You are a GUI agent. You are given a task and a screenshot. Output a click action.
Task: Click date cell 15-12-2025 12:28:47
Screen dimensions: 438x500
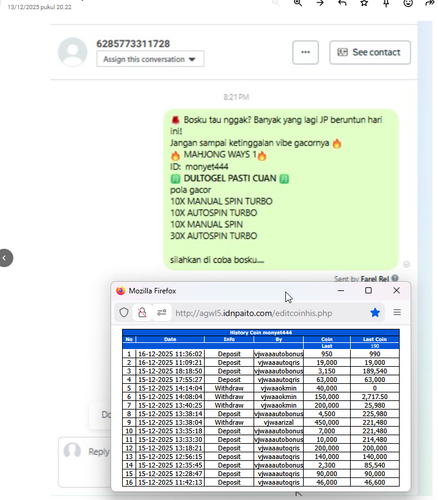[170, 474]
